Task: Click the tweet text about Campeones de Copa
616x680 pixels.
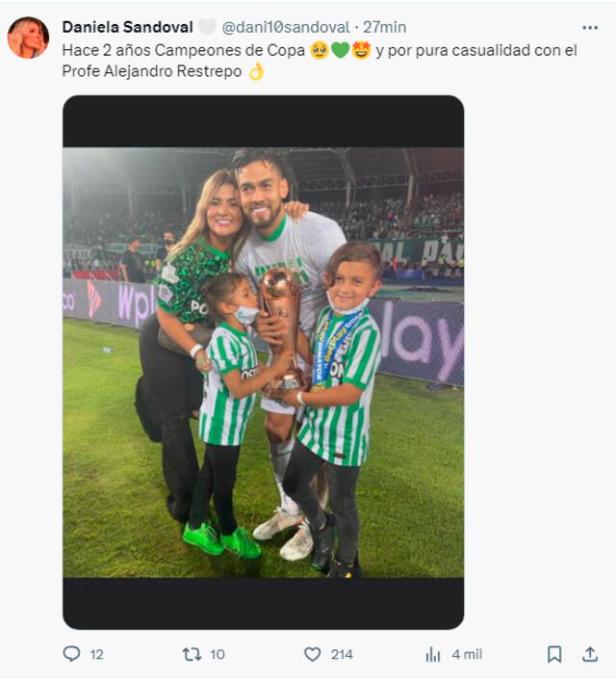Action: [x=320, y=61]
